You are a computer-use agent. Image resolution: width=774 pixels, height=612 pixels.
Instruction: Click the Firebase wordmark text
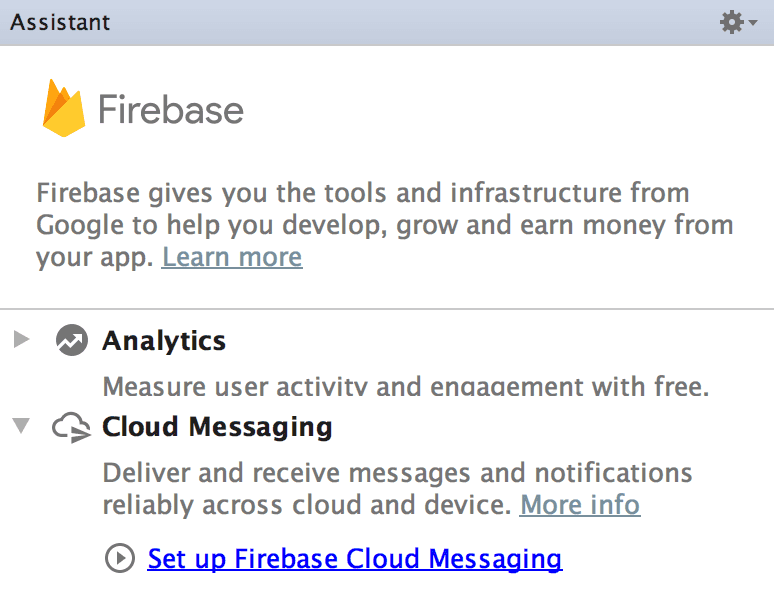click(x=171, y=110)
